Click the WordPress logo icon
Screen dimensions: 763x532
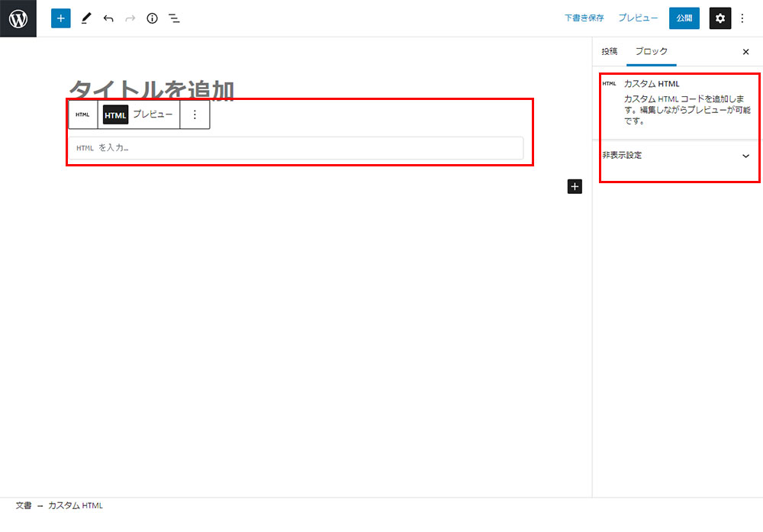click(x=18, y=18)
